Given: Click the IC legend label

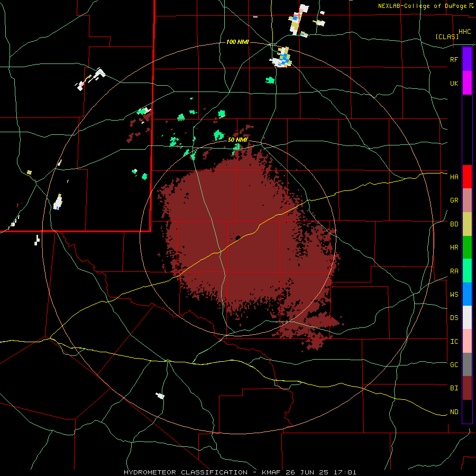Looking at the screenshot, I should [454, 342].
